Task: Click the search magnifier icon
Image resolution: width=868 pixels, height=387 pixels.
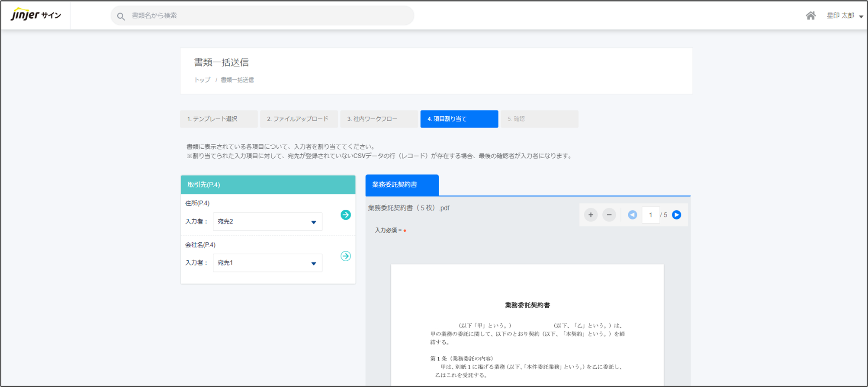Action: (x=121, y=16)
